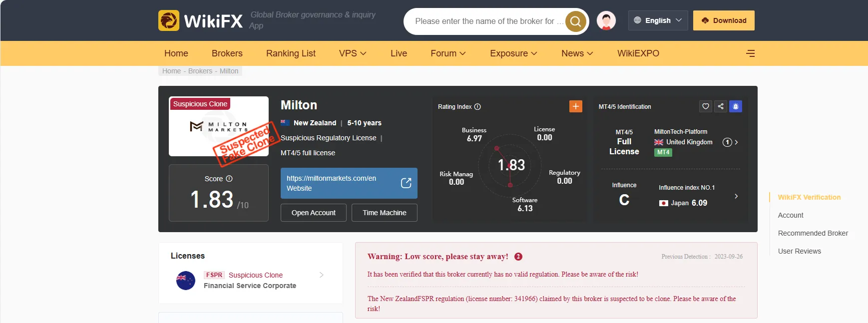Click the WikiFX logo

click(200, 20)
